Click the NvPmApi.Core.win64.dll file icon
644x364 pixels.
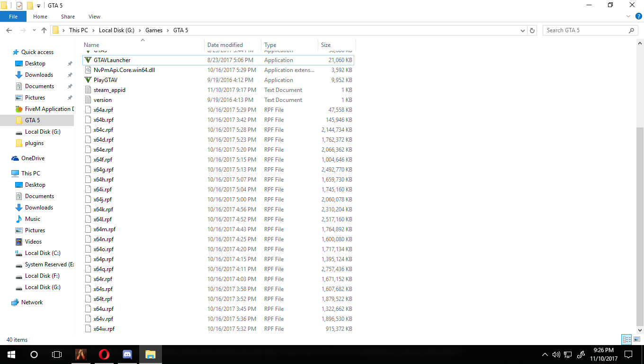(88, 70)
